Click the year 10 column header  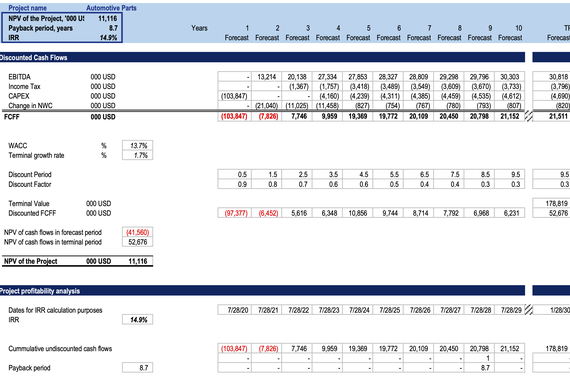[518, 28]
